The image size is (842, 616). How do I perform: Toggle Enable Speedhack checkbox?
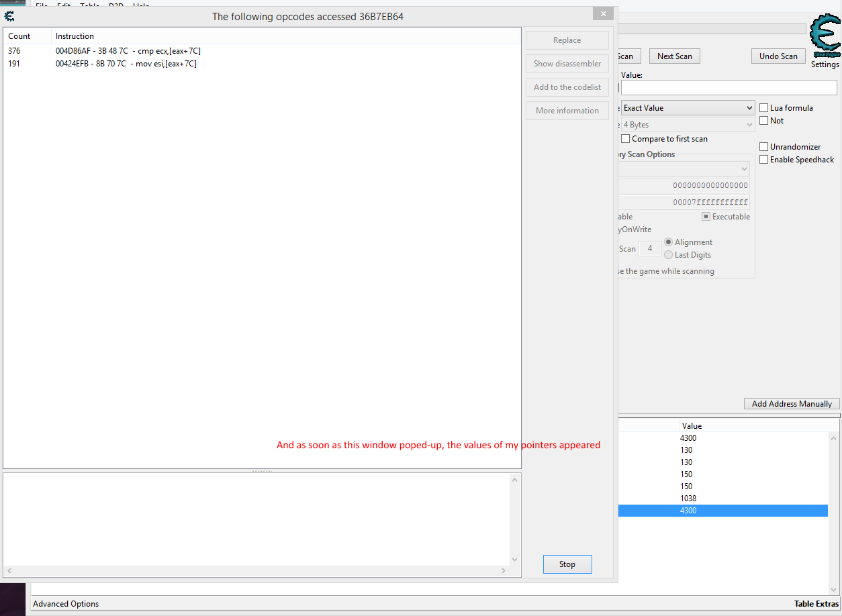764,160
